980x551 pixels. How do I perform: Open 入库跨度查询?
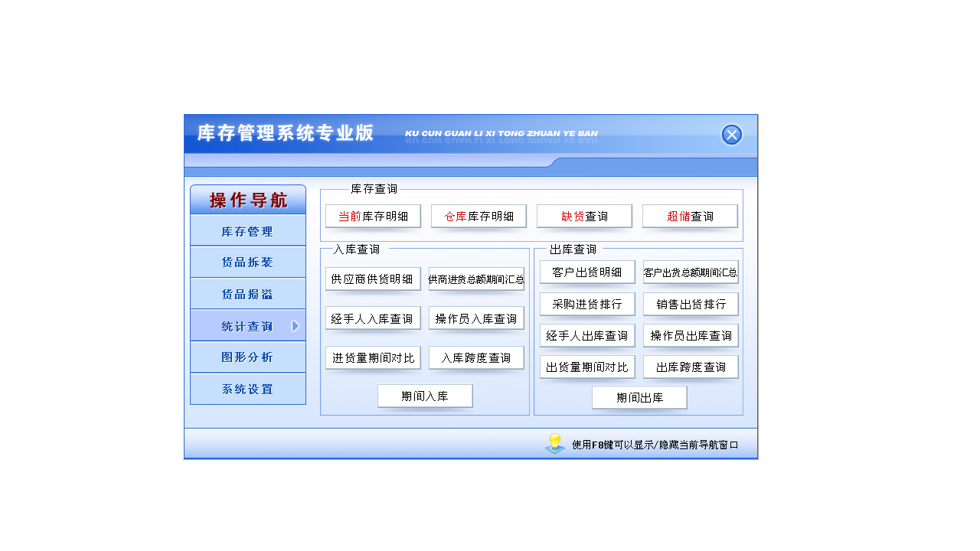point(476,357)
